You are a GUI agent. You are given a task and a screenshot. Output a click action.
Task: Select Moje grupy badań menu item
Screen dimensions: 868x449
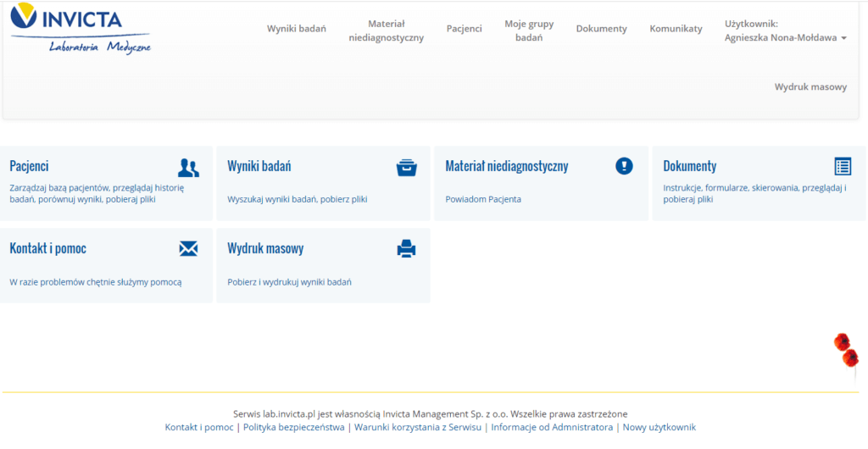tap(529, 31)
